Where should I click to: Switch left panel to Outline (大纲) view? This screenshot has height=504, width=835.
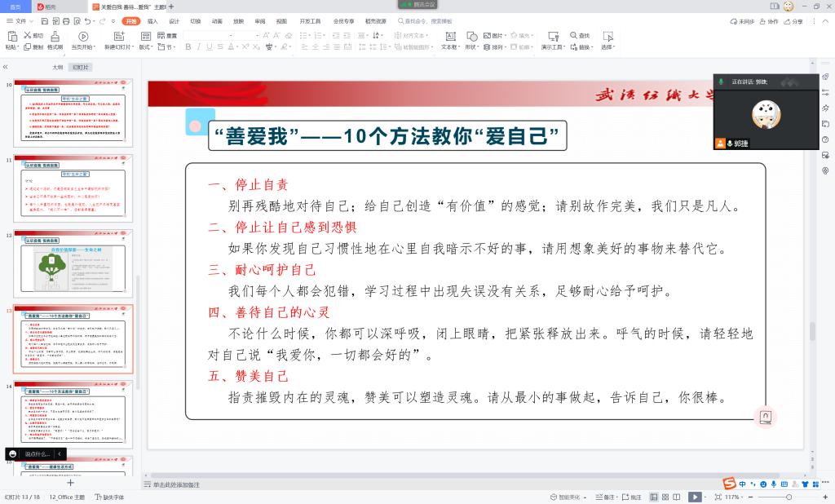pos(58,68)
